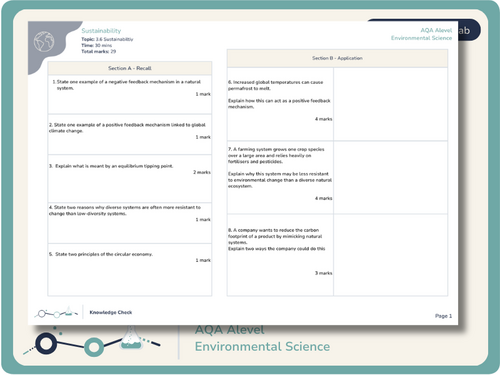
Task: Click 'Section A - Recall' heading
Action: (130, 68)
